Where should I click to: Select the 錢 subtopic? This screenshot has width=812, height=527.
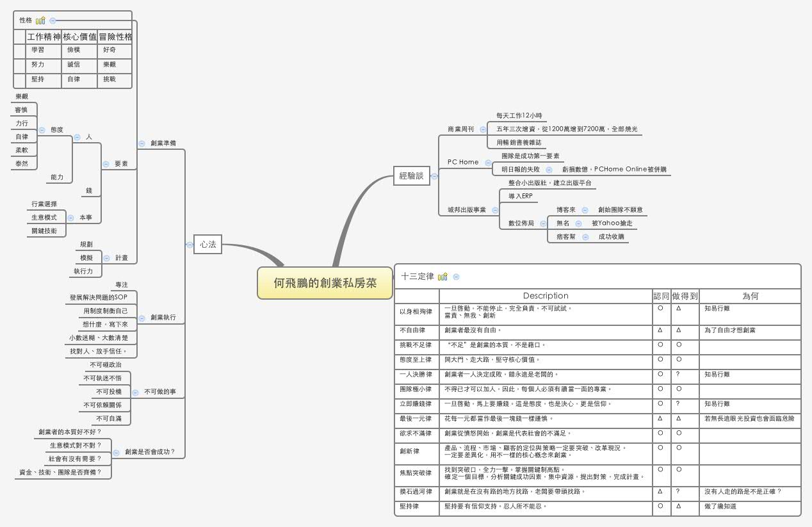click(89, 191)
